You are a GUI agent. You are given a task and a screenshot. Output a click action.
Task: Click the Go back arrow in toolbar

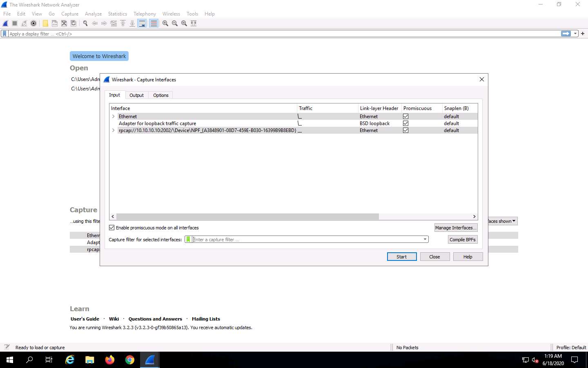click(95, 23)
